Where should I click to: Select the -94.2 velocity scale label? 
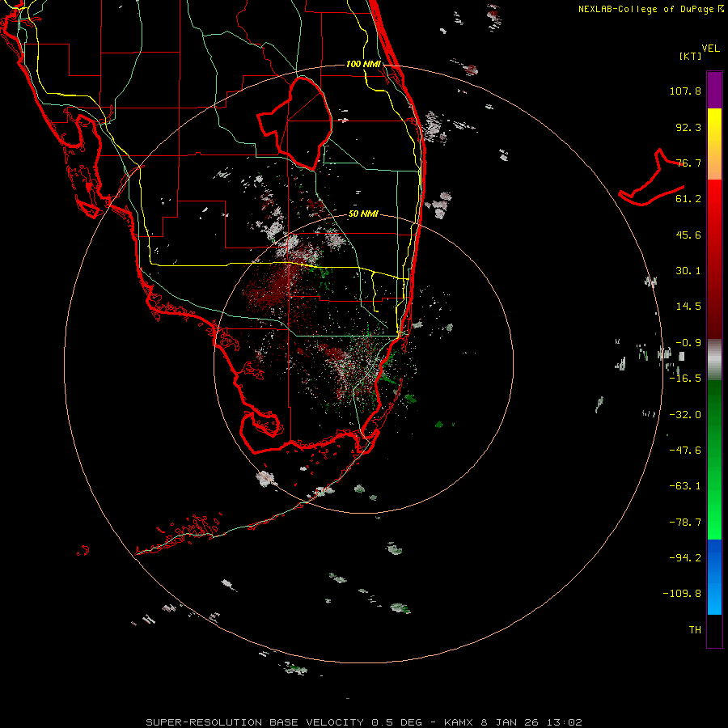pos(685,558)
